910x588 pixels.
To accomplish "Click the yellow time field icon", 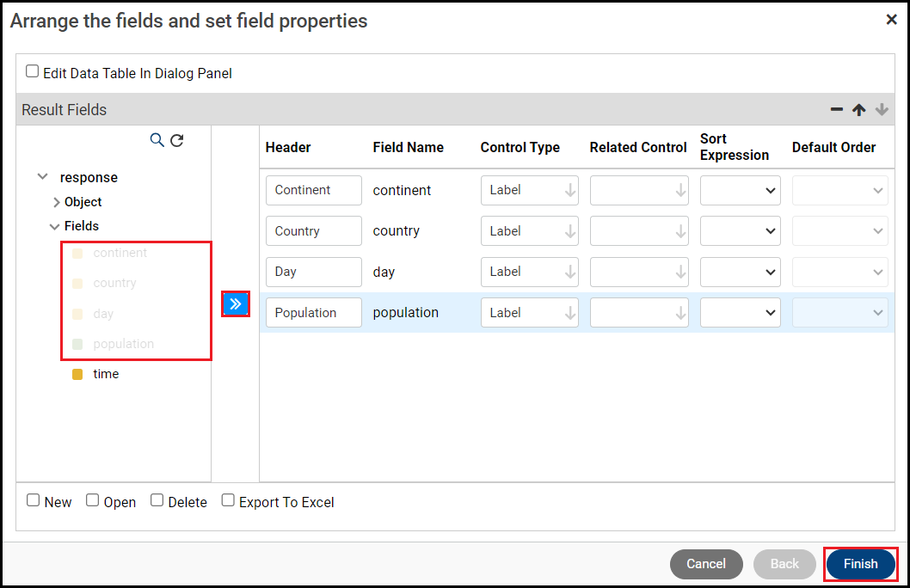I will click(77, 374).
